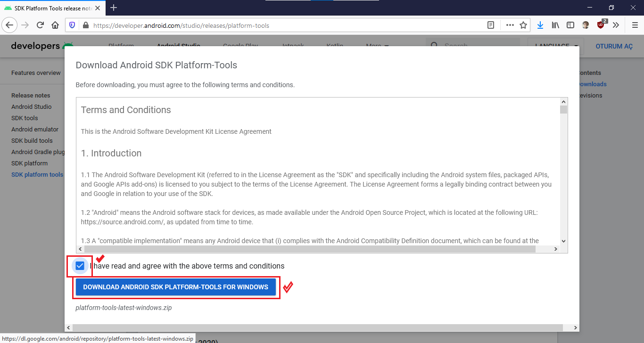Expand the More menu in site header
Screen dimensions: 644x343
pos(377,46)
